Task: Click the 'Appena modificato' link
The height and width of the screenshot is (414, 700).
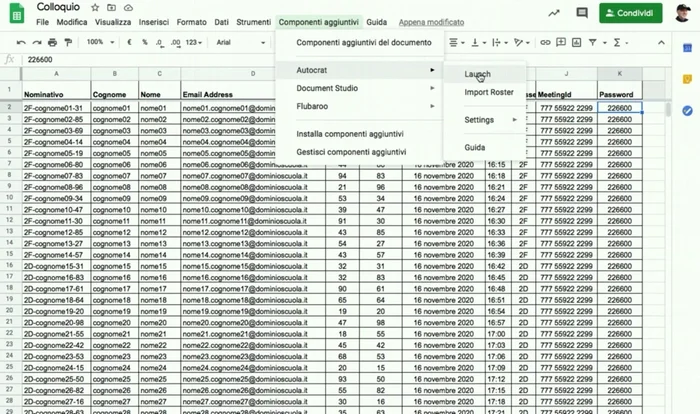Action: [x=430, y=22]
